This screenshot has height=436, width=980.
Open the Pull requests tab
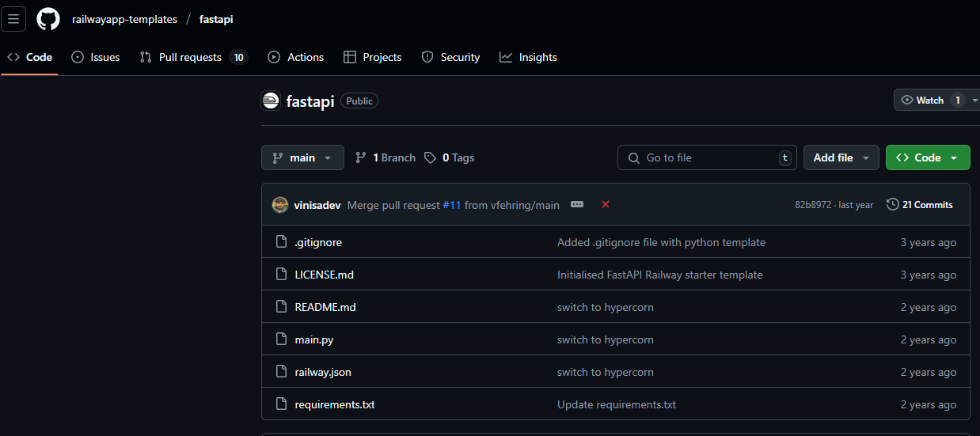[190, 57]
